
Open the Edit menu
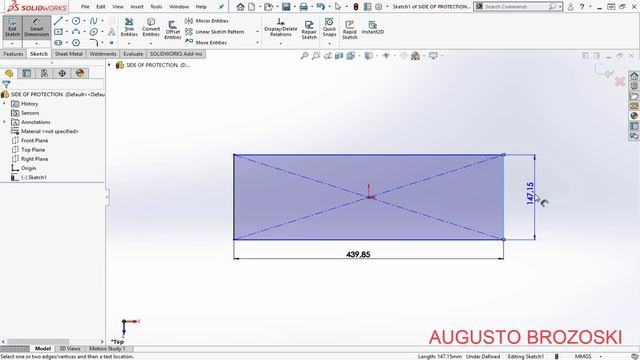tap(100, 7)
